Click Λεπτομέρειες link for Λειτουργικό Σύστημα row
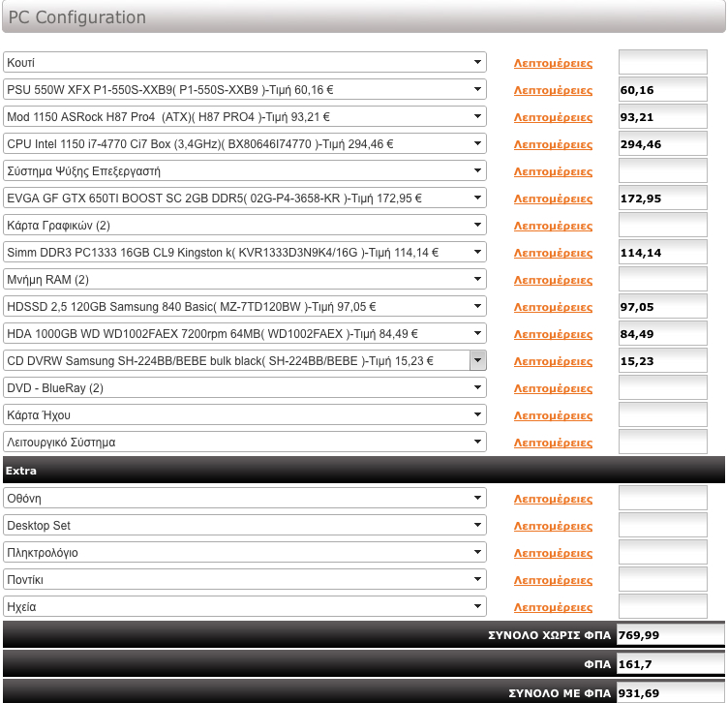This screenshot has height=703, width=728. click(553, 443)
